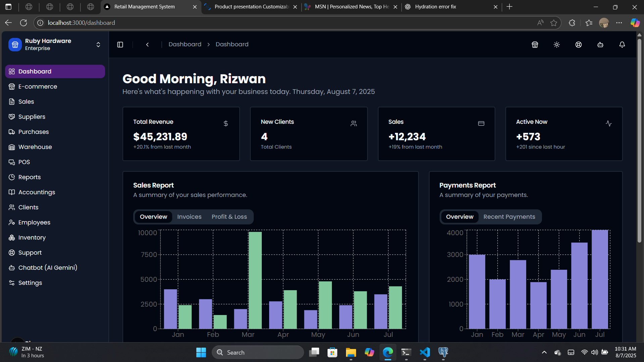Image resolution: width=644 pixels, height=362 pixels.
Task: Click the activity icon on Active Now card
Action: tap(609, 123)
